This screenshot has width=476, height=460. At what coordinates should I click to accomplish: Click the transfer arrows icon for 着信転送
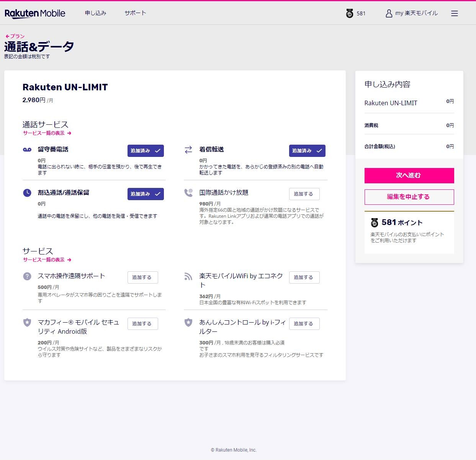(188, 150)
